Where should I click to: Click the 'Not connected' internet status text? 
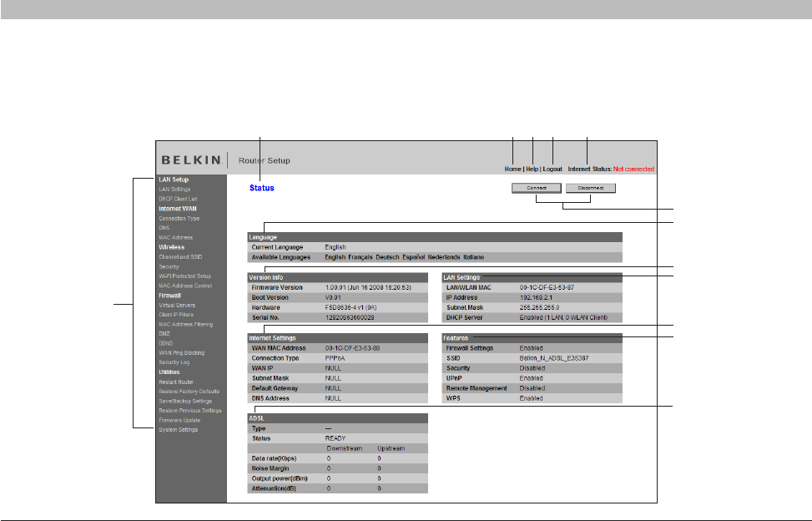633,169
